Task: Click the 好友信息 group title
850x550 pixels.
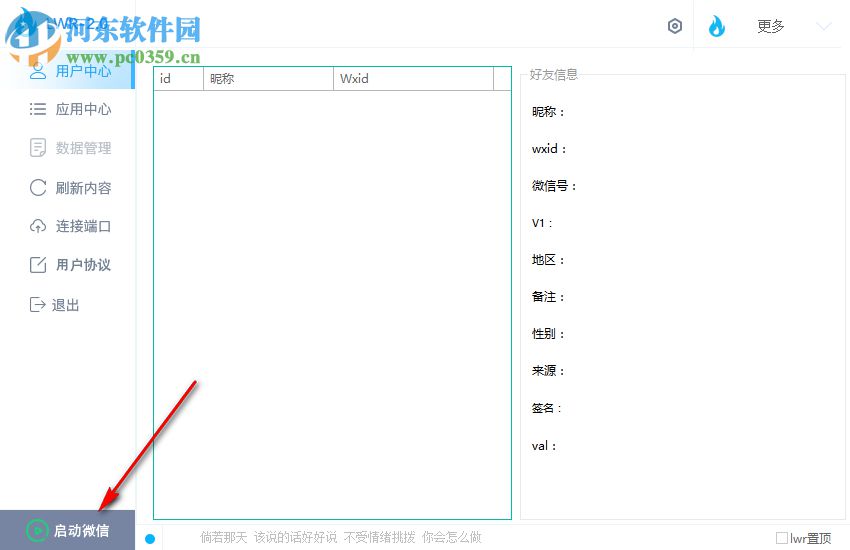Action: 553,75
